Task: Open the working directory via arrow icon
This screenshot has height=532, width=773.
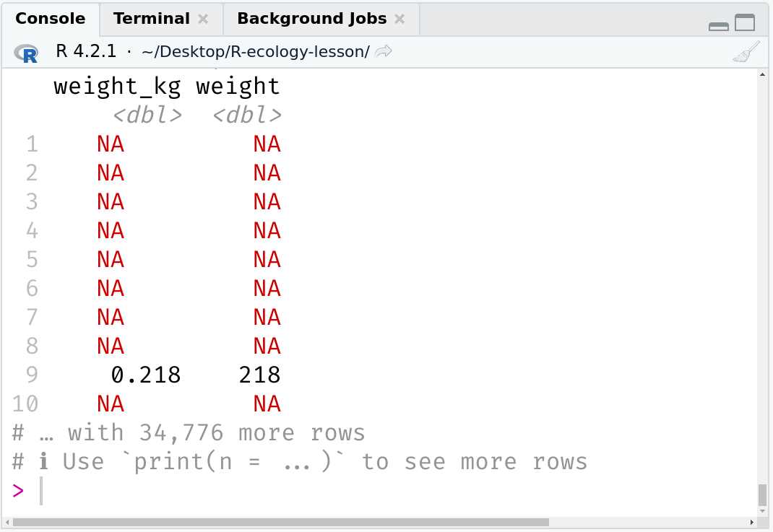Action: tap(383, 51)
